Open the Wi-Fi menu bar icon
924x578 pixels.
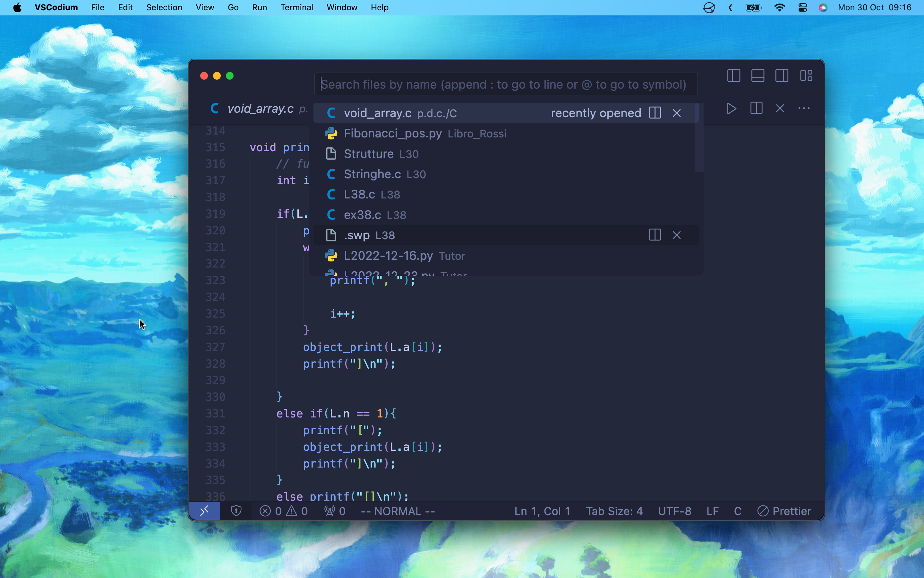[779, 7]
